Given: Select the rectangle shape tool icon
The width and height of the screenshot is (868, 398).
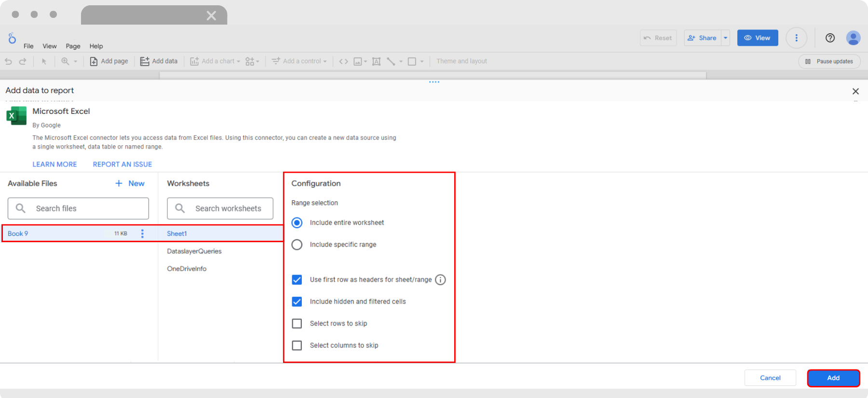Looking at the screenshot, I should [x=412, y=61].
